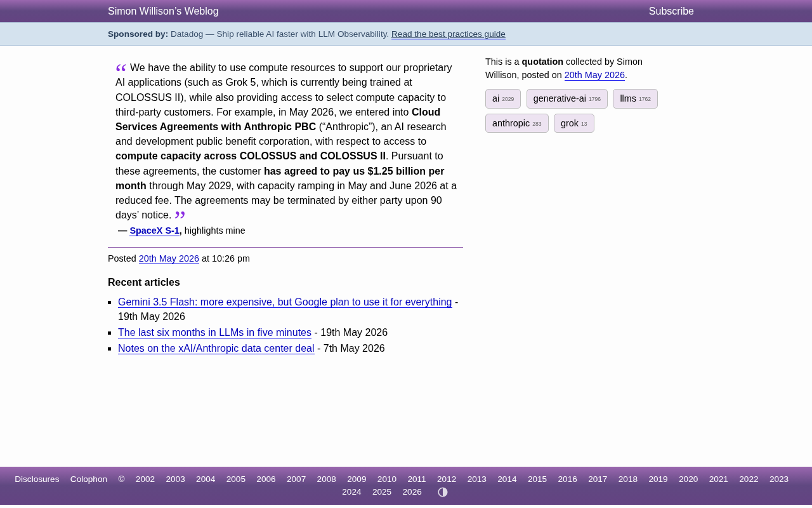Click the Subscribe link
The width and height of the screenshot is (812, 508).
tap(671, 11)
